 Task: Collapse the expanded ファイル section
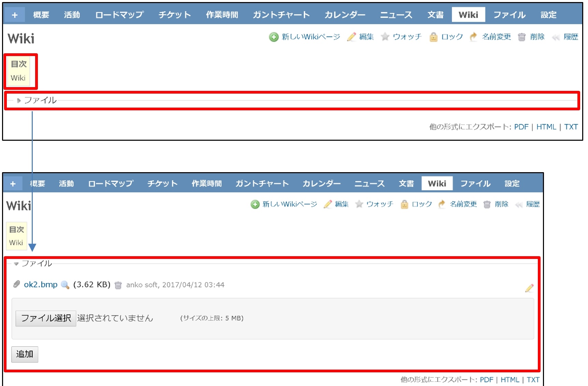[16, 263]
